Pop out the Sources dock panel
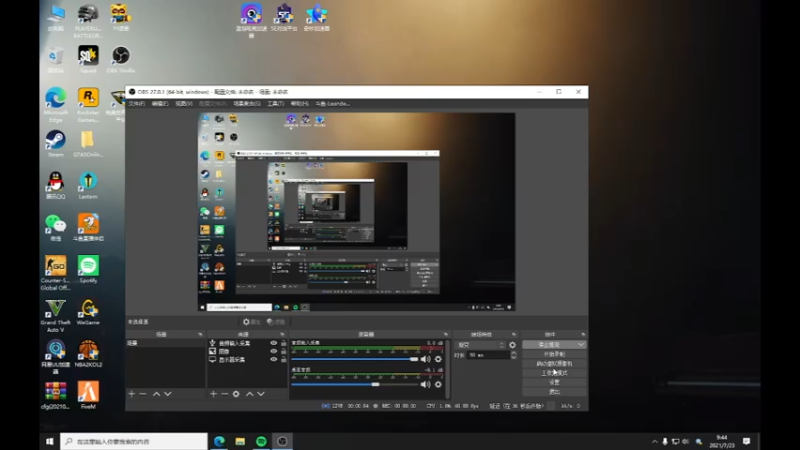The height and width of the screenshot is (450, 800). click(x=282, y=334)
